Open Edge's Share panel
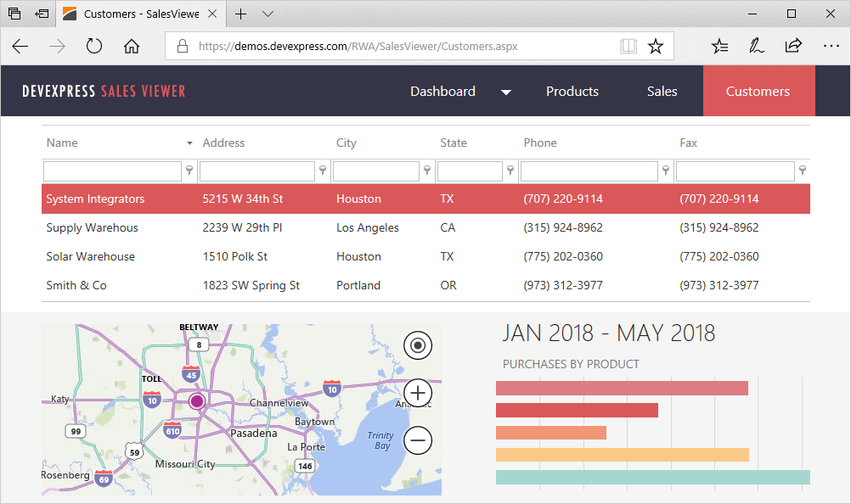851x504 pixels. click(x=793, y=46)
